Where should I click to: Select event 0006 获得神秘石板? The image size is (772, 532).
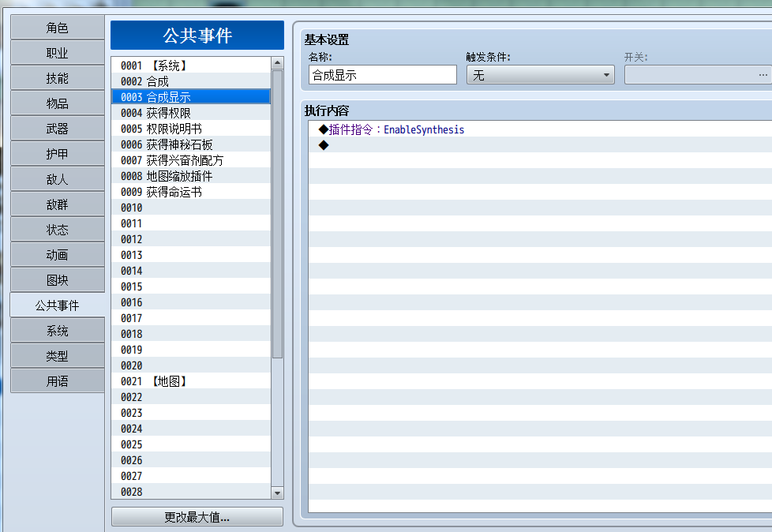click(191, 144)
